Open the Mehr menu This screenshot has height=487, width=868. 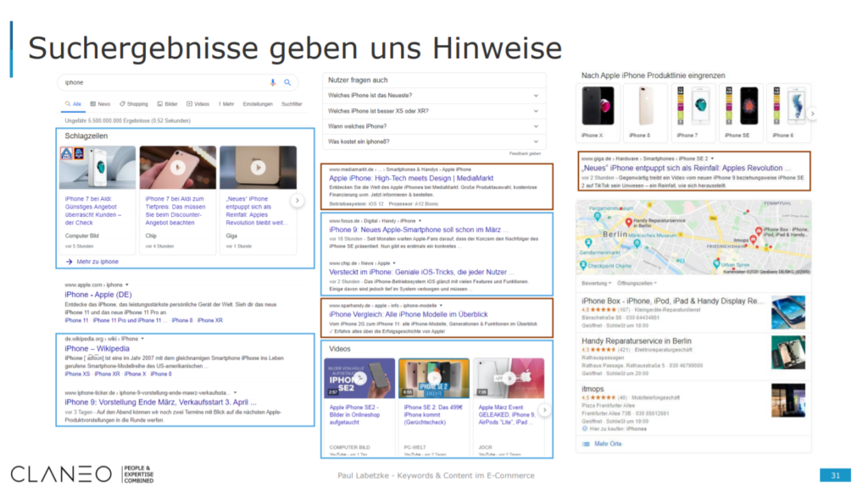pyautogui.click(x=226, y=104)
